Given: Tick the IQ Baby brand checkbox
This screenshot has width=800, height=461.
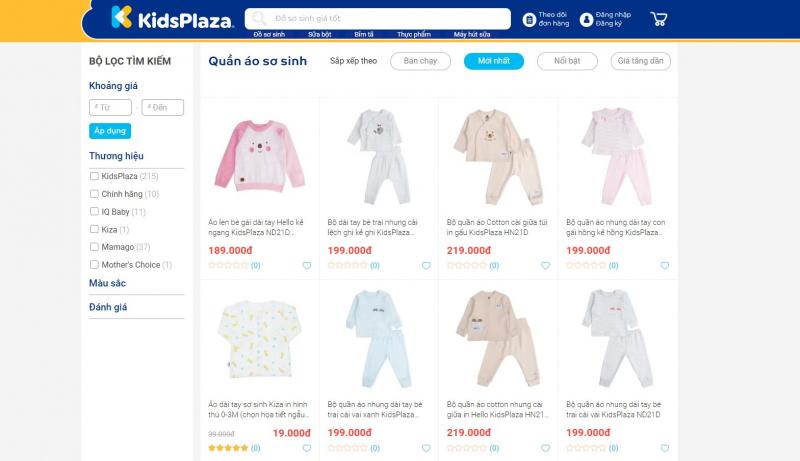Looking at the screenshot, I should point(94,212).
